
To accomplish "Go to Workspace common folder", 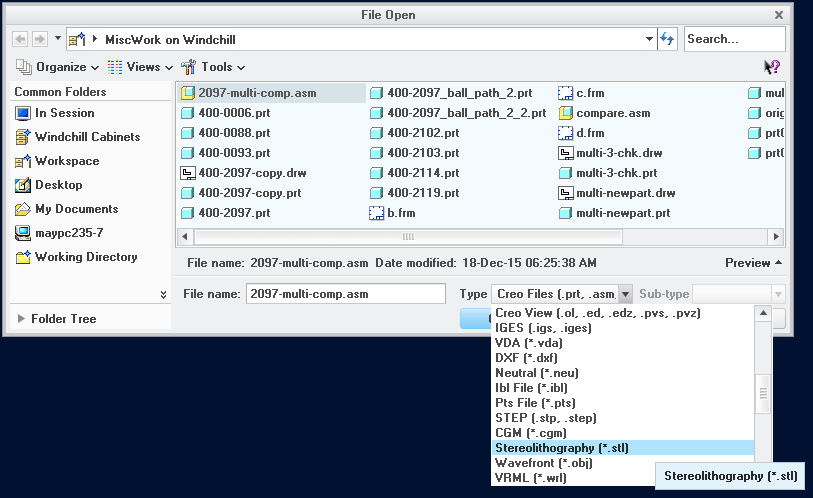I will pos(57,161).
